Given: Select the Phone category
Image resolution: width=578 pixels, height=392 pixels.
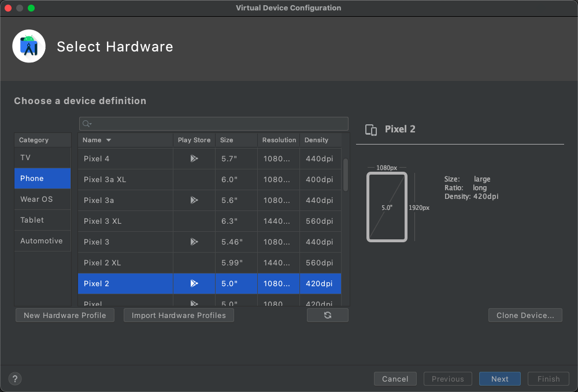Looking at the screenshot, I should (x=43, y=179).
